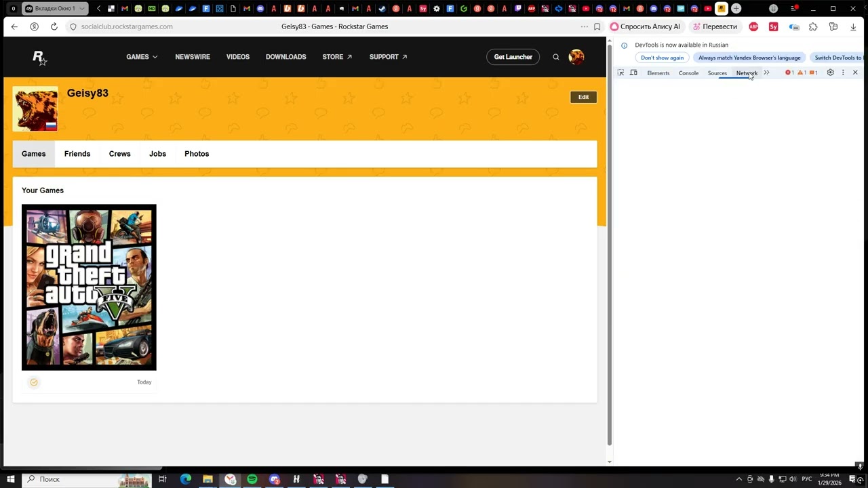Click the achievement check icon under GTA V
868x488 pixels.
tap(34, 382)
